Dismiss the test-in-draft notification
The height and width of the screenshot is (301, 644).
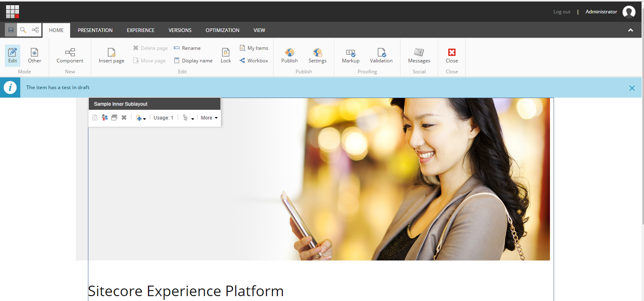pyautogui.click(x=632, y=88)
